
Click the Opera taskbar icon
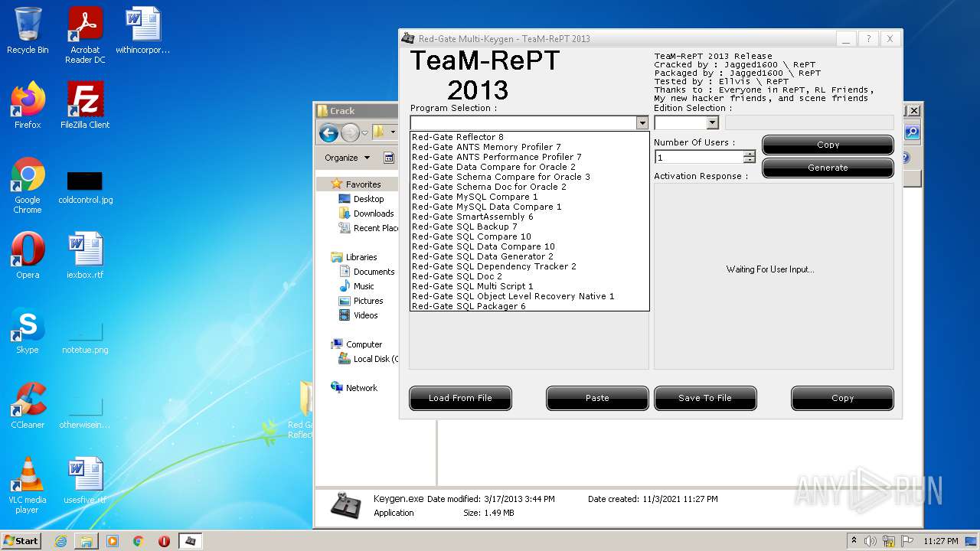click(x=164, y=541)
